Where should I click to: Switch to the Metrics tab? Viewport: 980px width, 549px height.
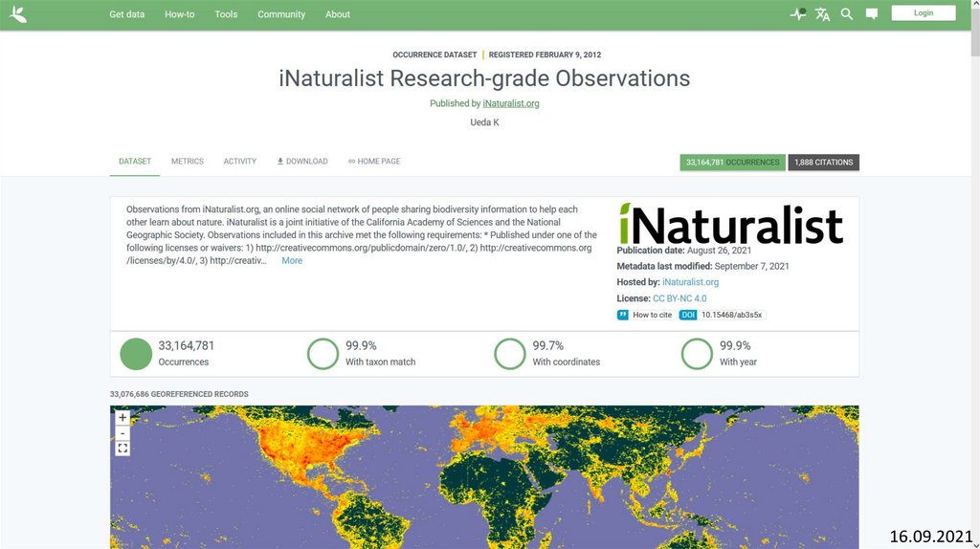click(188, 162)
